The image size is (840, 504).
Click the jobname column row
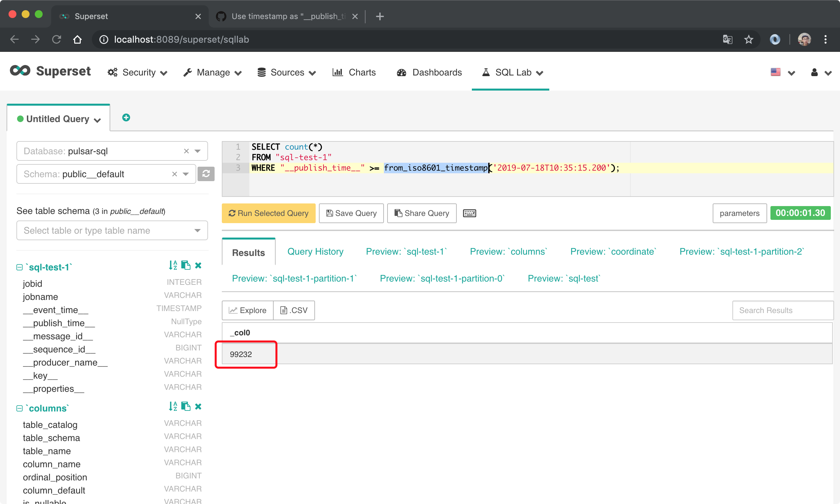coord(112,297)
